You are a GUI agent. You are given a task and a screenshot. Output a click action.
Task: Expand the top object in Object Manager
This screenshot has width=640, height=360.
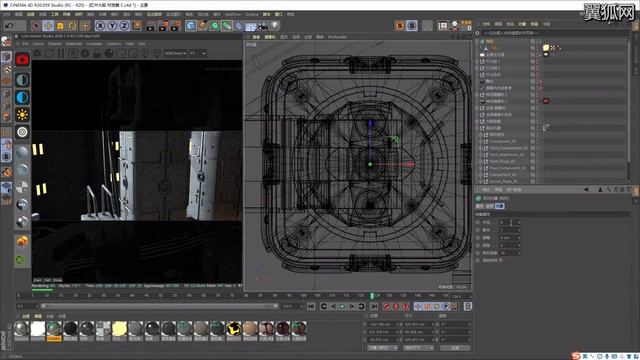[x=477, y=41]
